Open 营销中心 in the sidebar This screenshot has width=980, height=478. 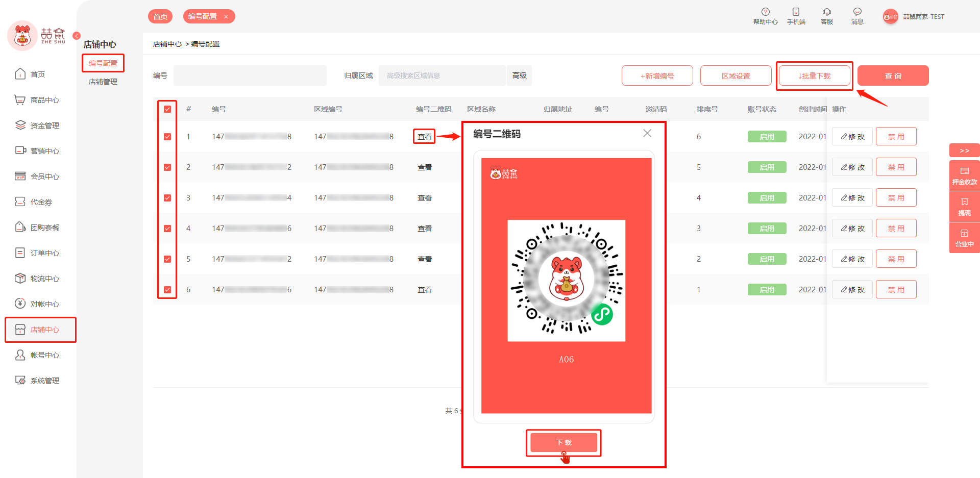[38, 151]
